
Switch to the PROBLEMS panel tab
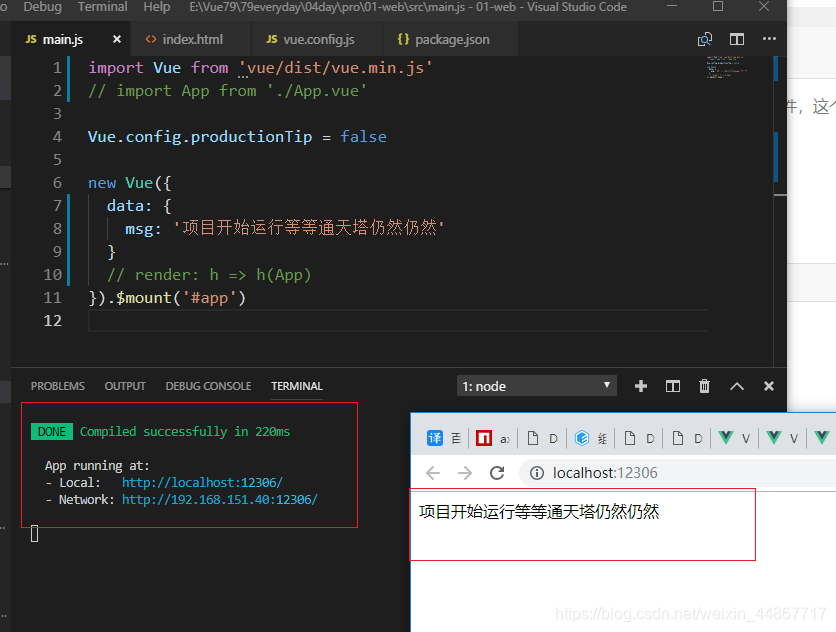pyautogui.click(x=58, y=386)
